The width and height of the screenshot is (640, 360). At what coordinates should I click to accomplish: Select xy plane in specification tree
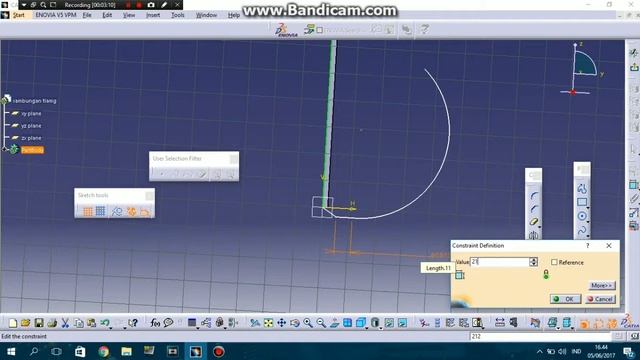pos(31,113)
